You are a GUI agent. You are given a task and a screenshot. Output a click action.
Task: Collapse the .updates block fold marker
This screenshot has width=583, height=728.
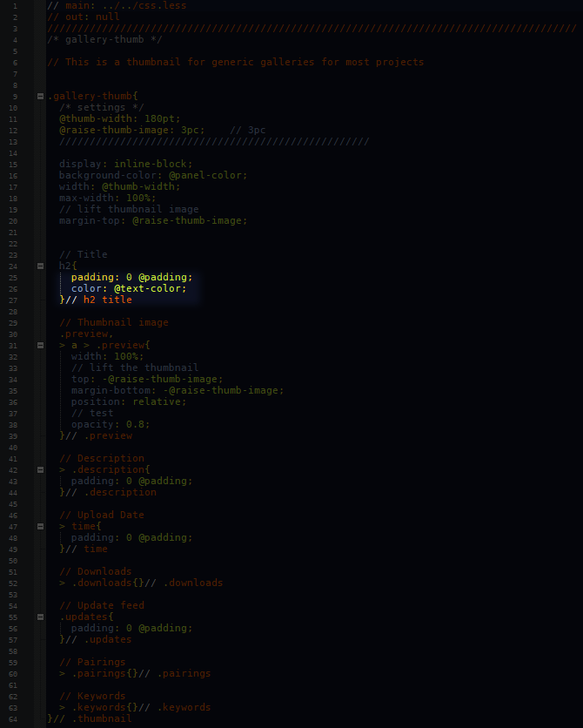pos(40,617)
